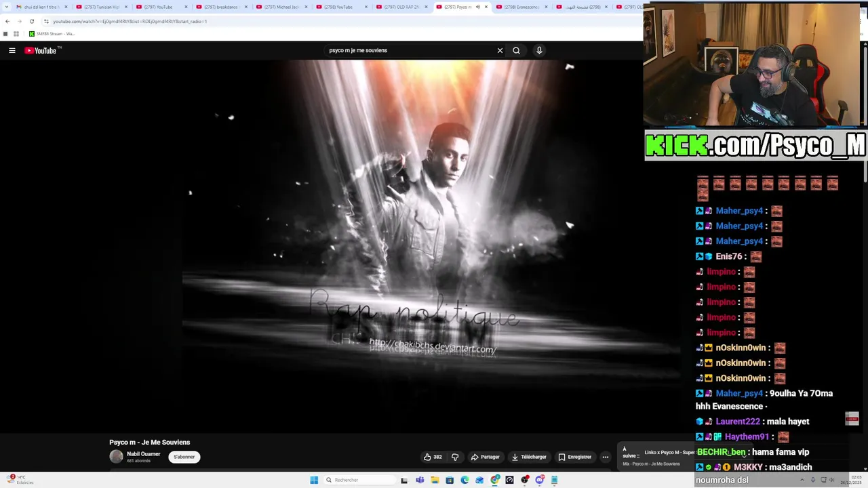This screenshot has width=868, height=488.
Task: Open more actions three-dot menu under video
Action: pyautogui.click(x=606, y=457)
